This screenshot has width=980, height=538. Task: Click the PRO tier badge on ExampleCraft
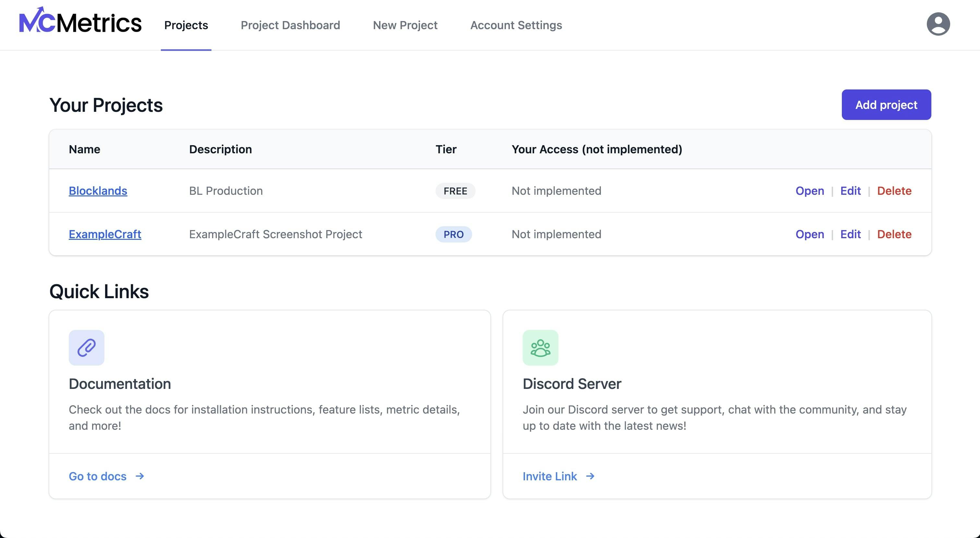pos(454,233)
